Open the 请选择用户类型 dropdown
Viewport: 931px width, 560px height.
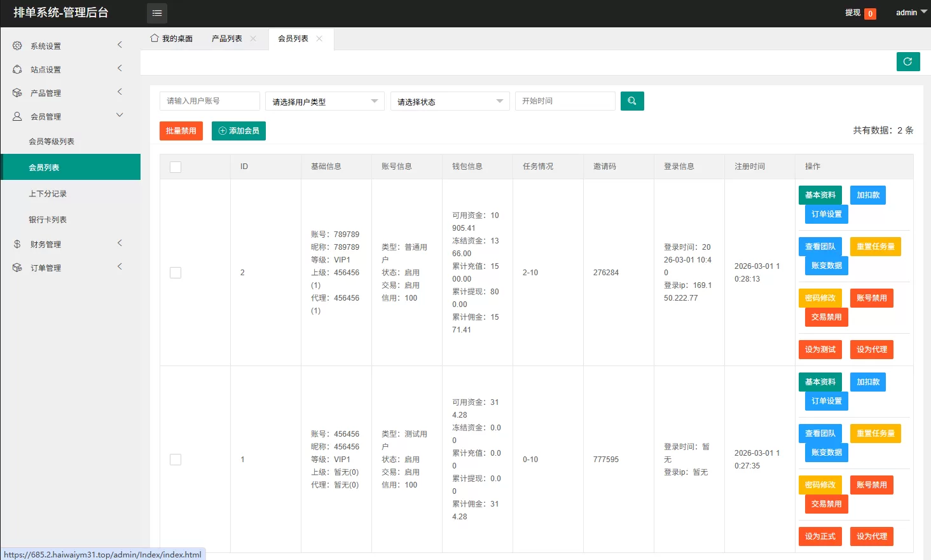[324, 100]
